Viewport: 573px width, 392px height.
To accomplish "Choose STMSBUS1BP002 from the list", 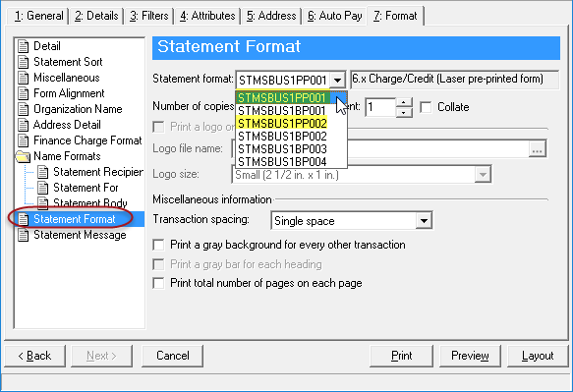I will [x=291, y=137].
